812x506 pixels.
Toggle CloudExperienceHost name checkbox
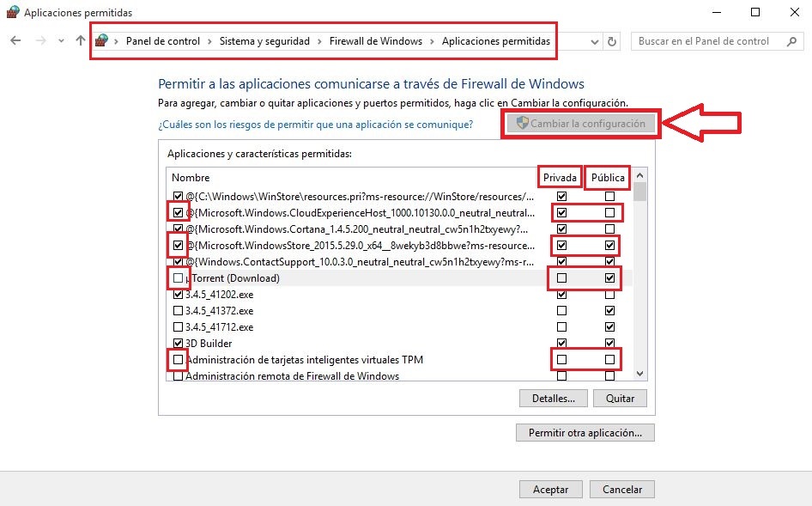(179, 212)
